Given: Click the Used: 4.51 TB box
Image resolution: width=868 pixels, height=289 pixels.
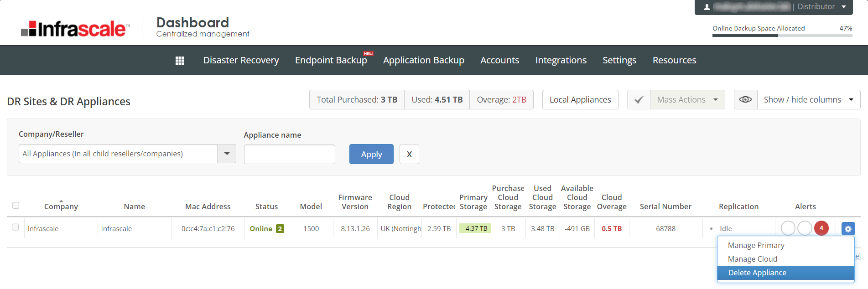Looking at the screenshot, I should (x=437, y=100).
